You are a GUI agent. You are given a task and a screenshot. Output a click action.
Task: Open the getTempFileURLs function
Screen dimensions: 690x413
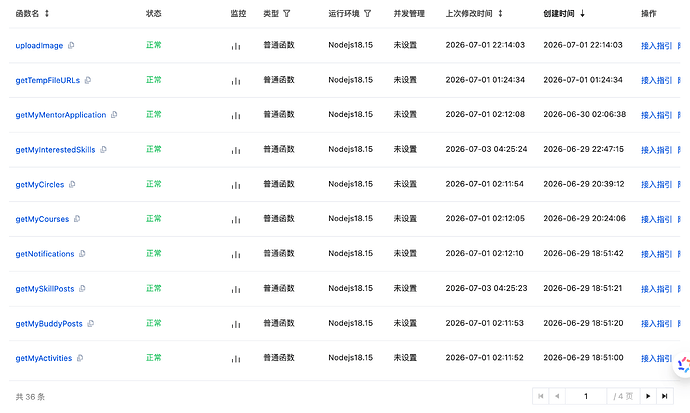point(48,80)
